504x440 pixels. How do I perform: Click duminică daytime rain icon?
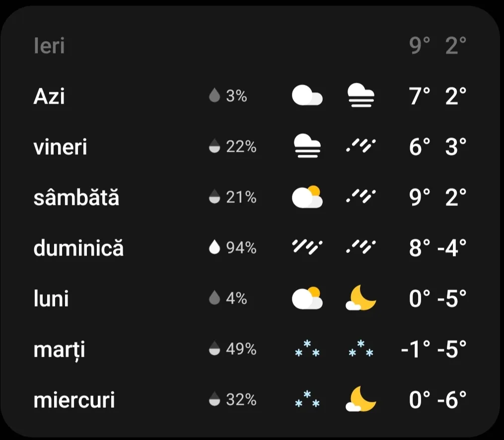coord(307,248)
